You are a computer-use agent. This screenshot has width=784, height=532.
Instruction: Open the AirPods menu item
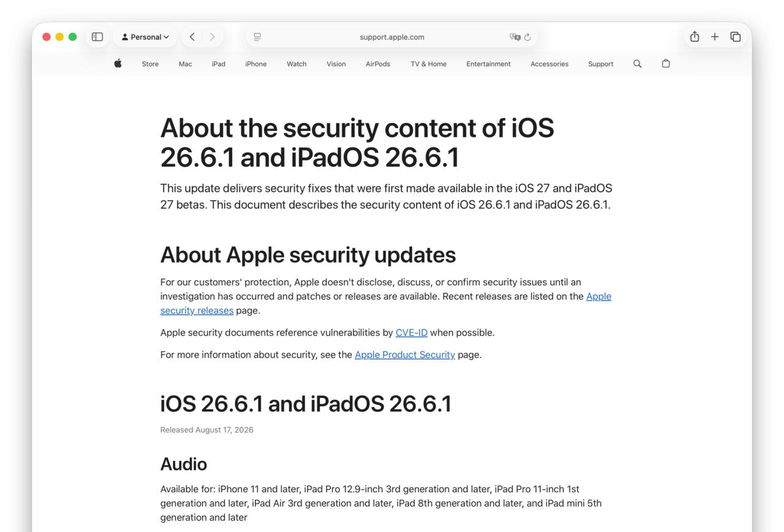point(378,64)
